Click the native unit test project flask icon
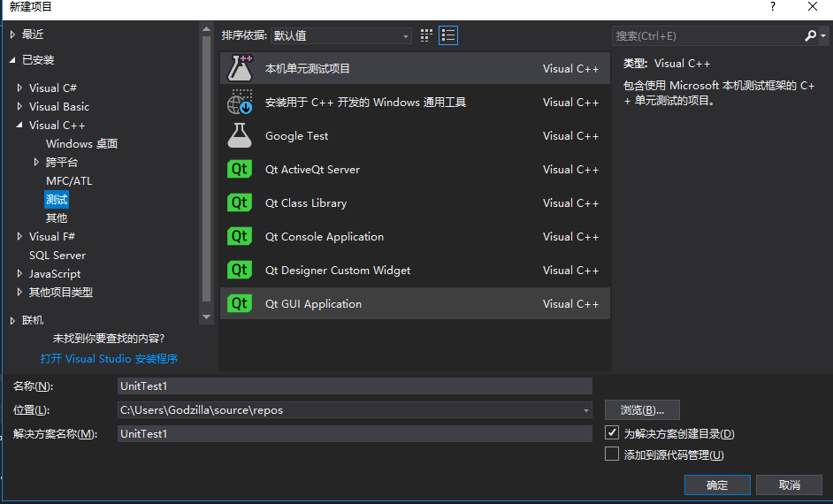The image size is (833, 504). click(x=240, y=68)
